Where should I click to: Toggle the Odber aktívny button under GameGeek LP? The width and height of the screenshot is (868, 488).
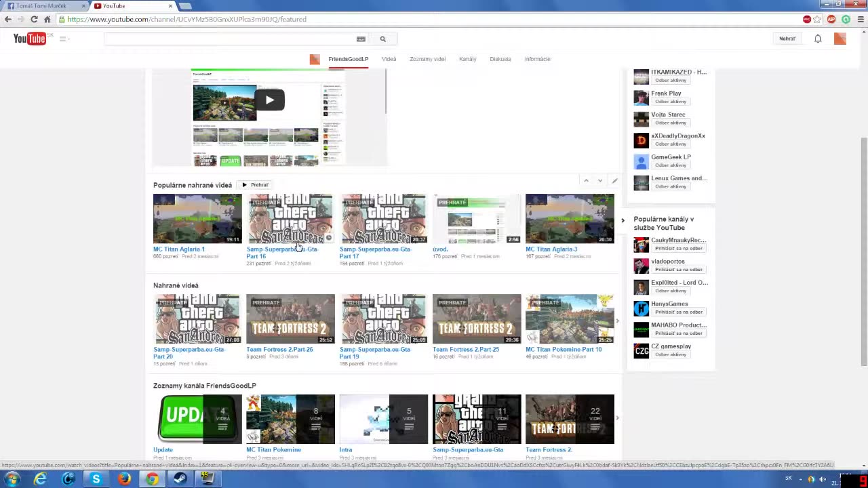click(x=671, y=165)
